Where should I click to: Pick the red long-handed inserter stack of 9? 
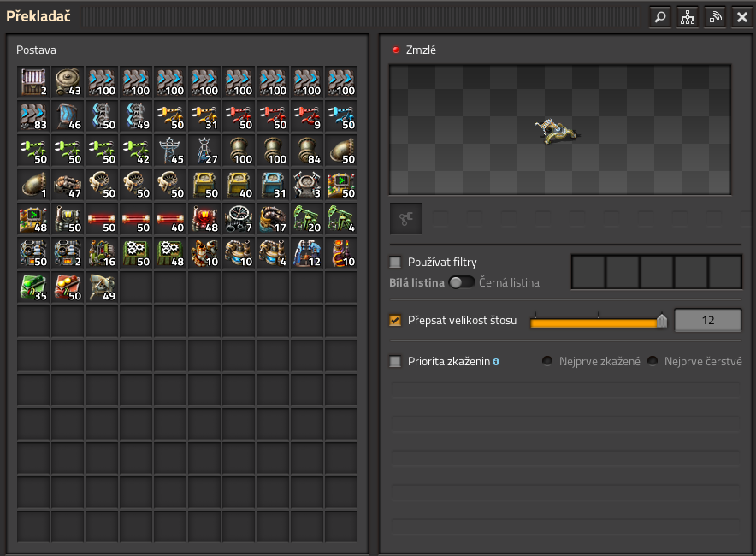307,116
